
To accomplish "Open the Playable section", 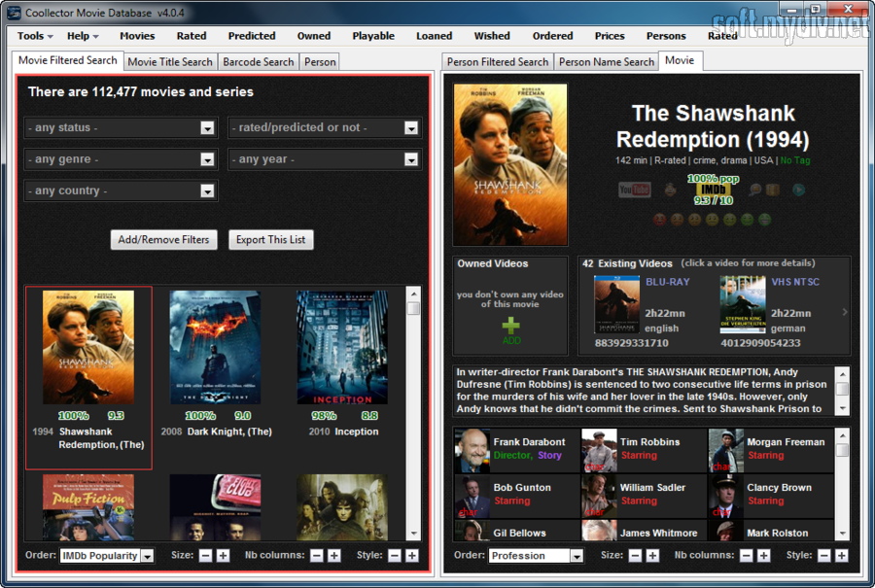I will tap(373, 36).
